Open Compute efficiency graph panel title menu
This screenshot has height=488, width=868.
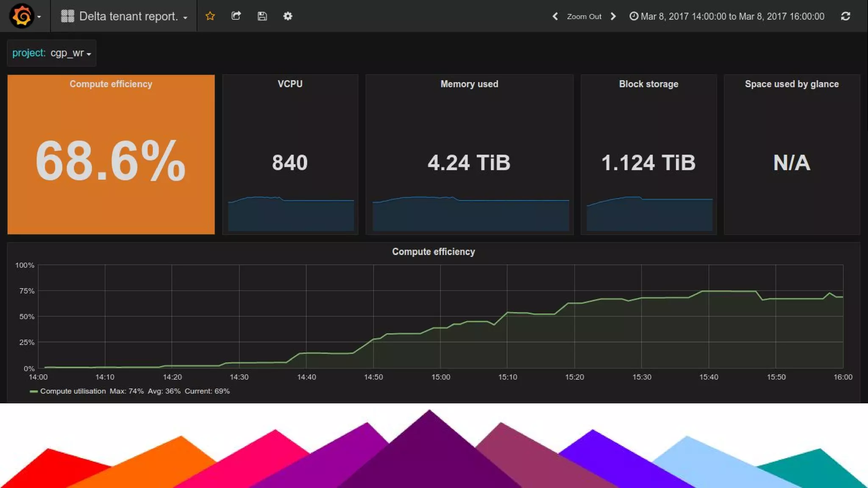tap(434, 252)
